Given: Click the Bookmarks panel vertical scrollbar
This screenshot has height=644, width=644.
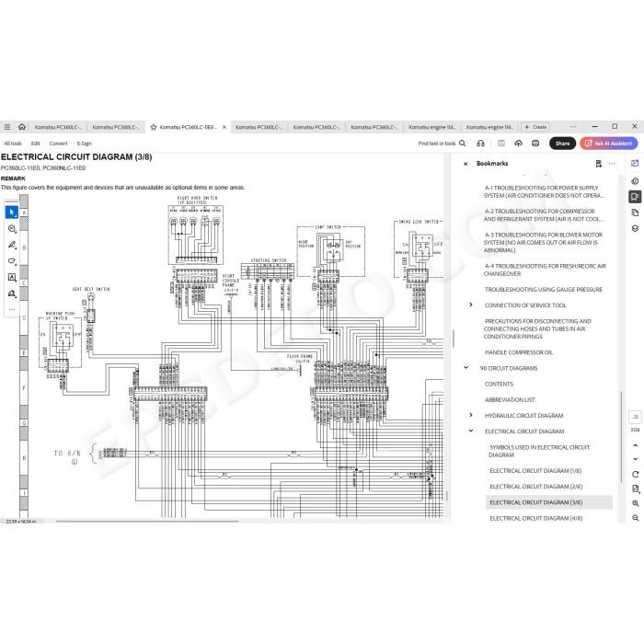Looking at the screenshot, I should click(621, 436).
